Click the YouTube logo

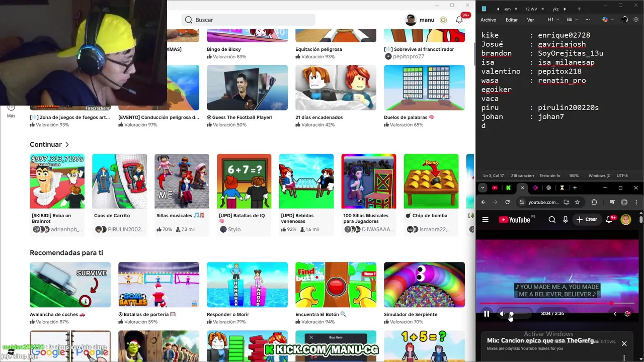pos(514,220)
